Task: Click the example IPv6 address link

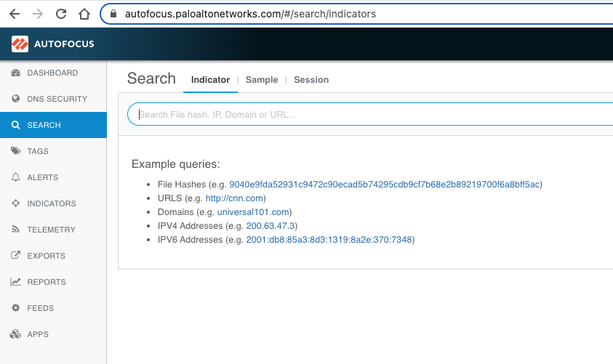Action: pos(329,240)
